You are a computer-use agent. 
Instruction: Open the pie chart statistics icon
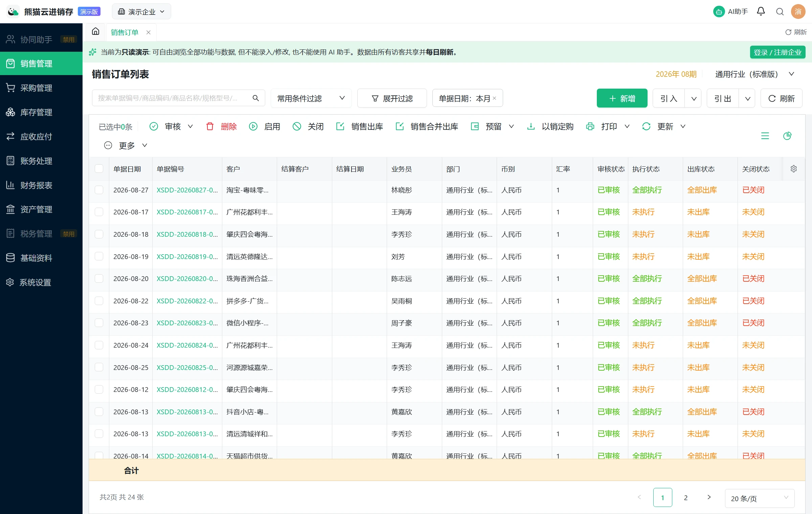click(787, 136)
